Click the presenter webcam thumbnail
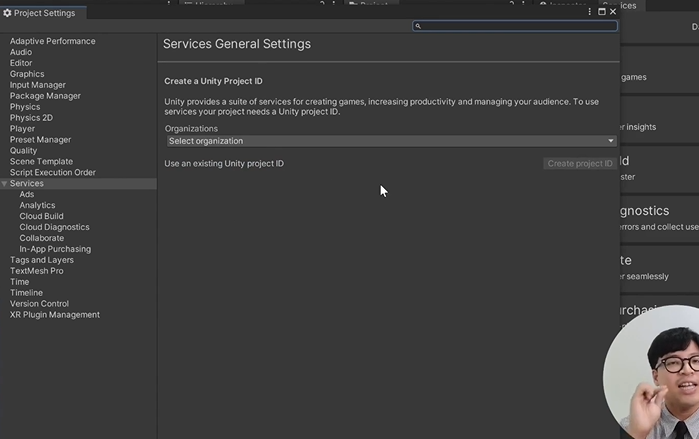Image resolution: width=699 pixels, height=439 pixels. coord(652,373)
